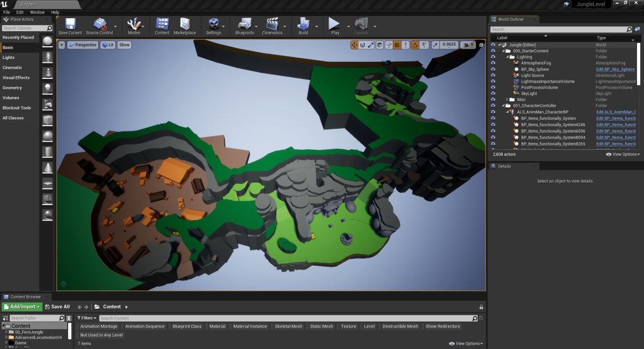Select the scale gizmo tool in viewport
644x349 pixels.
coord(371,45)
